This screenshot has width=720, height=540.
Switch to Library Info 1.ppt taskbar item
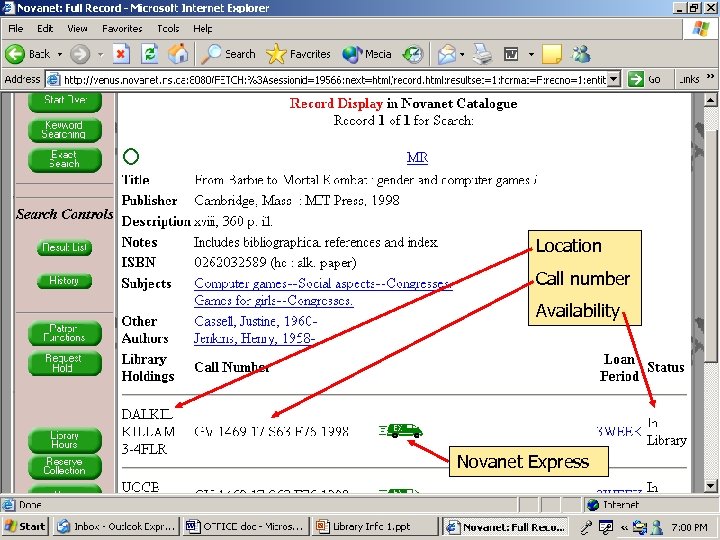pyautogui.click(x=375, y=526)
